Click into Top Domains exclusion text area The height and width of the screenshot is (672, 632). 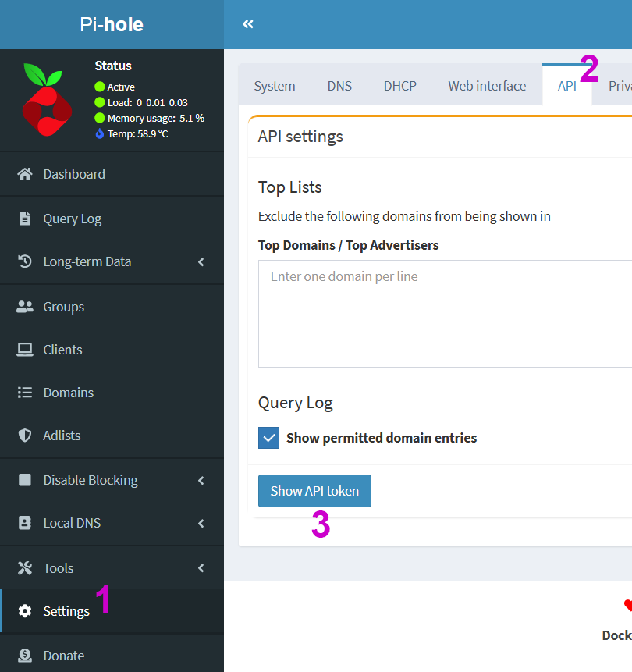(446, 313)
